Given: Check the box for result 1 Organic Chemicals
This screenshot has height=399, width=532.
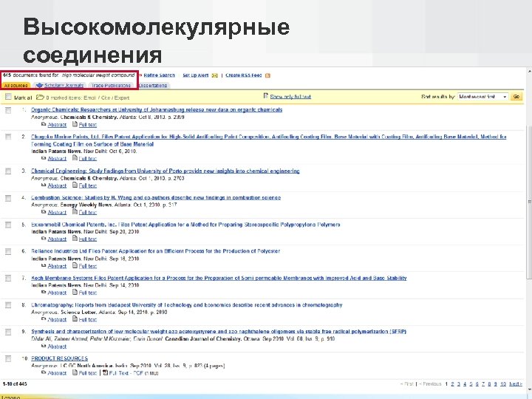Looking at the screenshot, I should 8,110.
